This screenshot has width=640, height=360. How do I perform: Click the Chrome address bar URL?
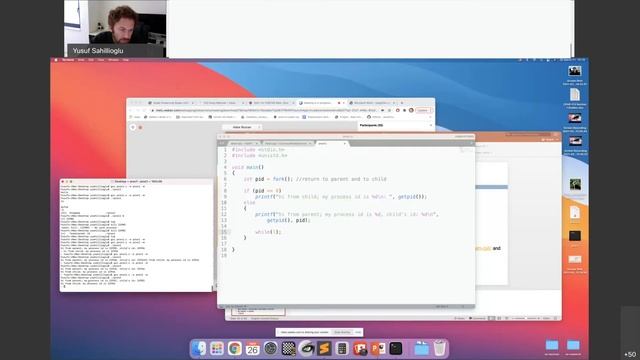click(265, 110)
